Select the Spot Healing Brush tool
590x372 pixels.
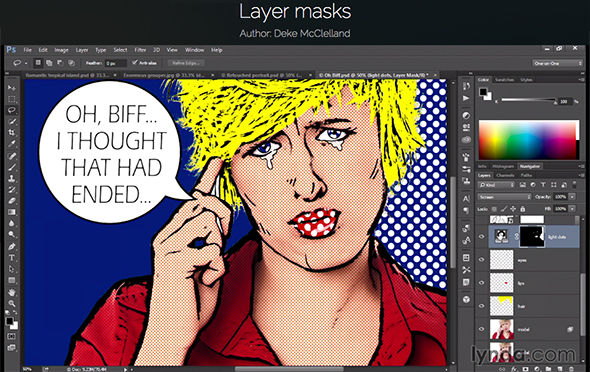(x=12, y=156)
